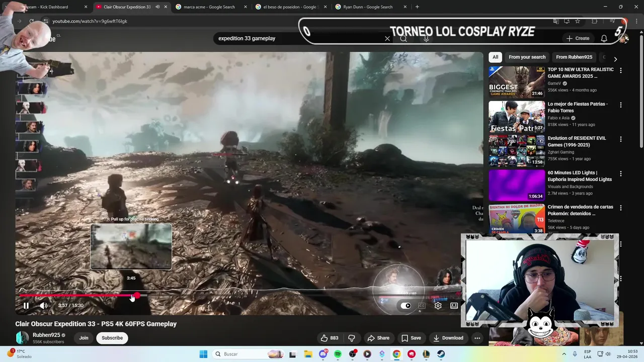This screenshot has height=362, width=644.
Task: Show more filter chips with arrow
Action: pyautogui.click(x=615, y=59)
